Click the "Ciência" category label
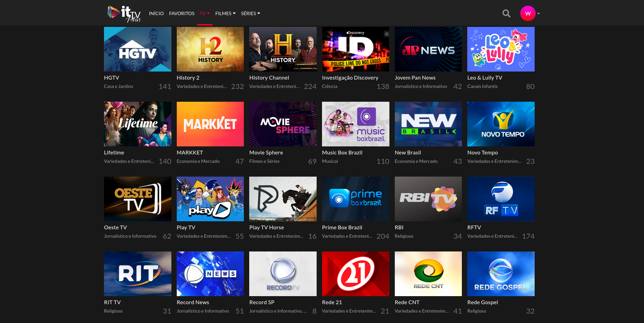This screenshot has width=644, height=323. click(330, 86)
